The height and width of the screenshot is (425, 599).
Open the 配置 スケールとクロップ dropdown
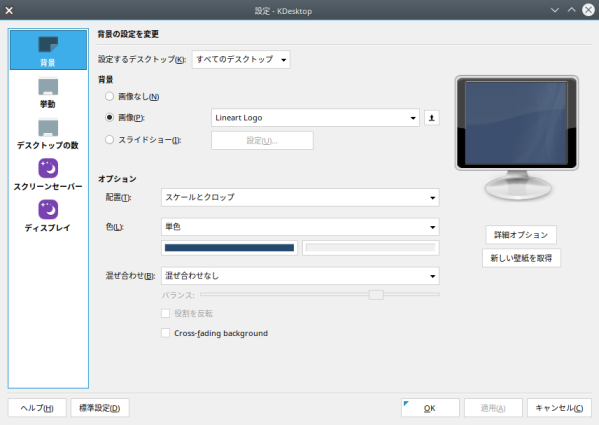(300, 197)
